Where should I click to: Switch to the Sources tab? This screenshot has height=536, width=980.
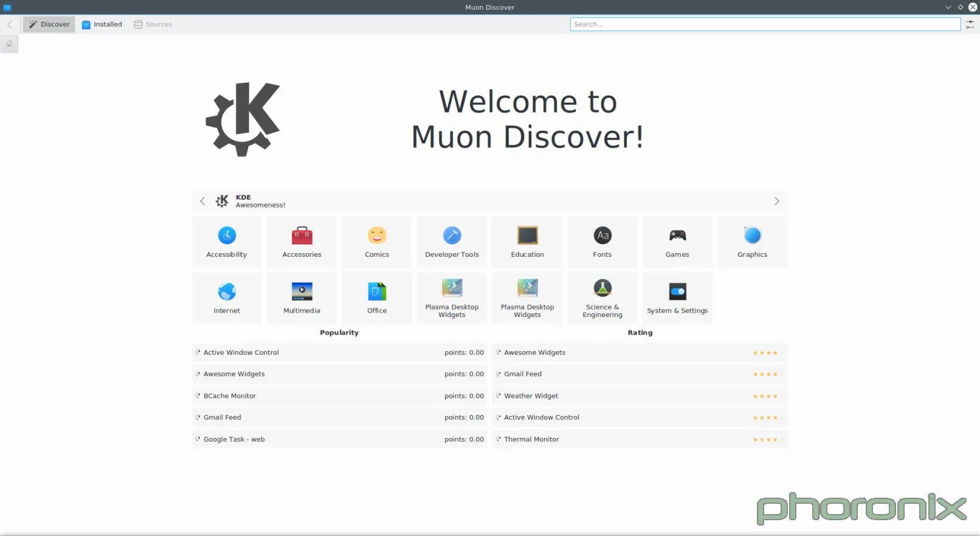click(153, 24)
